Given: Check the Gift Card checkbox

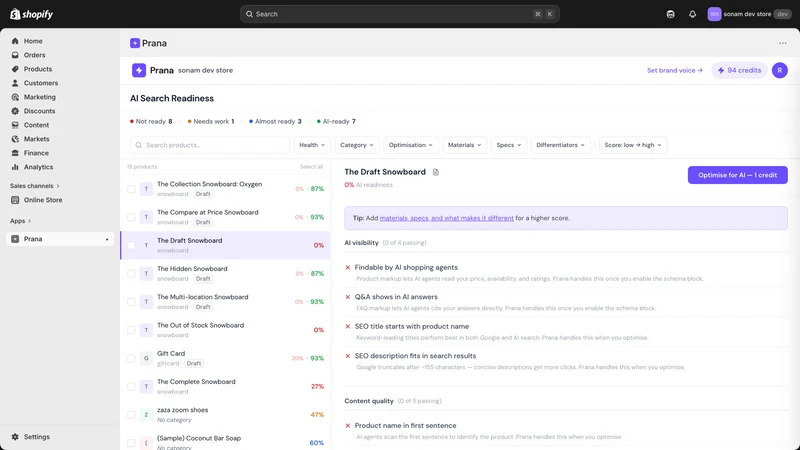Looking at the screenshot, I should point(131,359).
